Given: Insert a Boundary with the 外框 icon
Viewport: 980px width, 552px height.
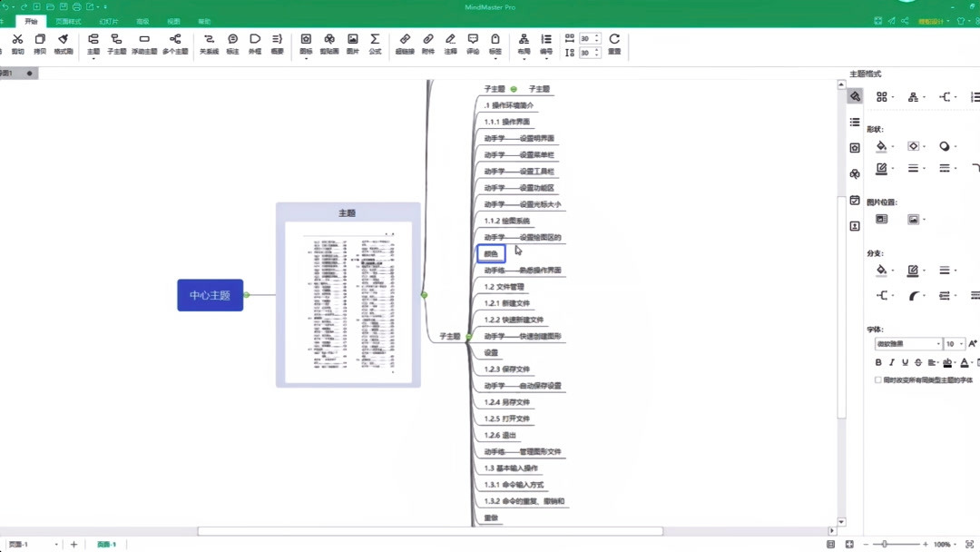Looking at the screenshot, I should point(255,41).
